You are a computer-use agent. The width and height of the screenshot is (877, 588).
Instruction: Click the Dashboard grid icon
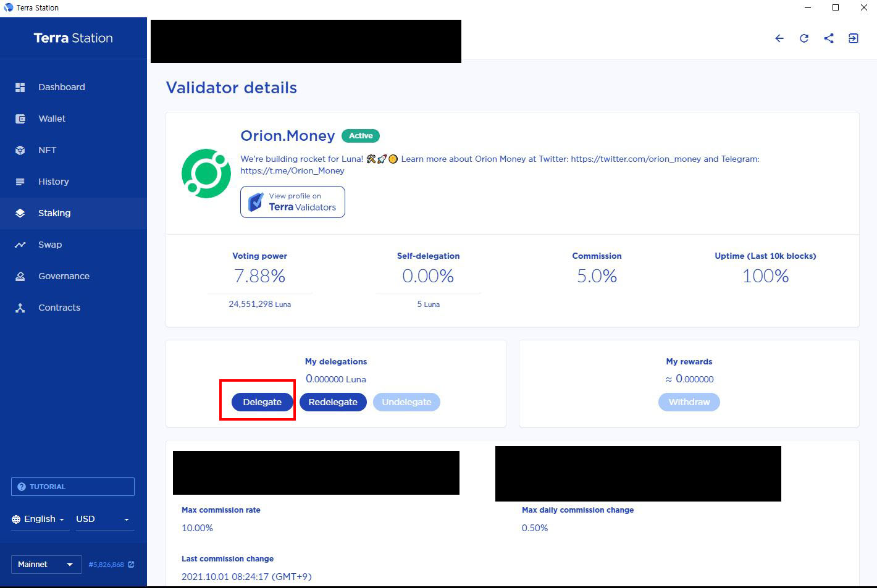click(20, 87)
